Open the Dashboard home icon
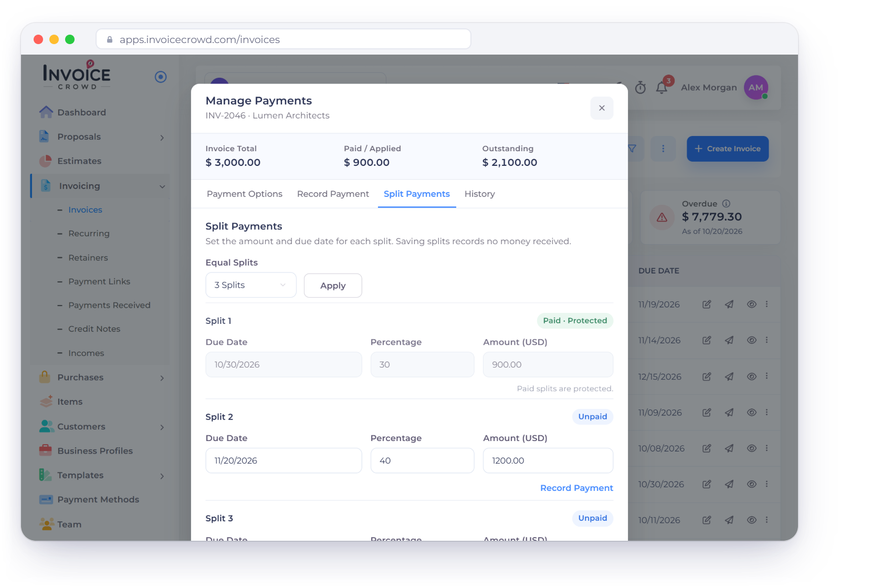 (46, 112)
